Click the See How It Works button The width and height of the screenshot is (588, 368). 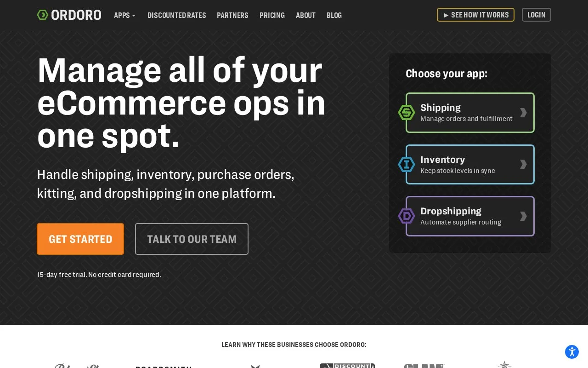(x=475, y=15)
